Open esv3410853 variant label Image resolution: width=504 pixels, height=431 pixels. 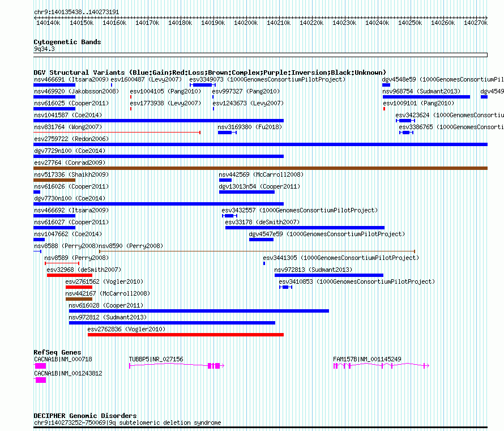357,281
